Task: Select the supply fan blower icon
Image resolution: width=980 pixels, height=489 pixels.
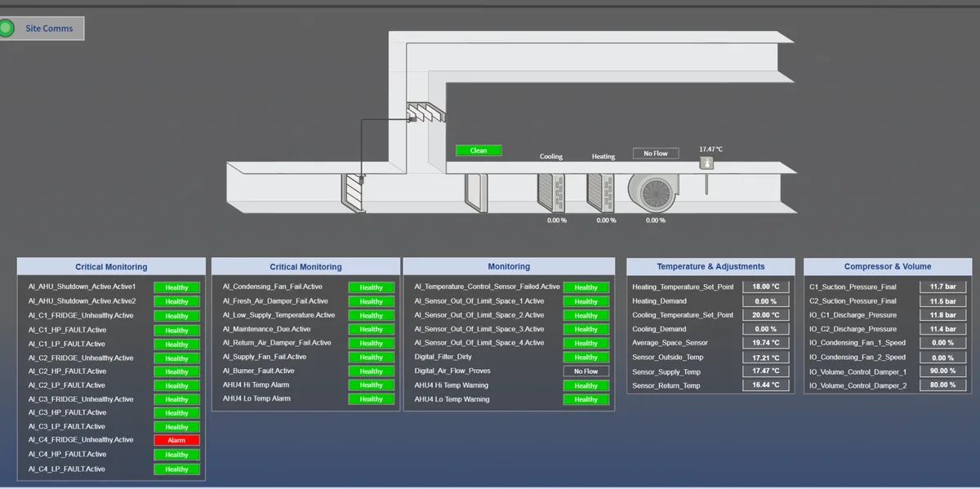Action: click(x=655, y=194)
